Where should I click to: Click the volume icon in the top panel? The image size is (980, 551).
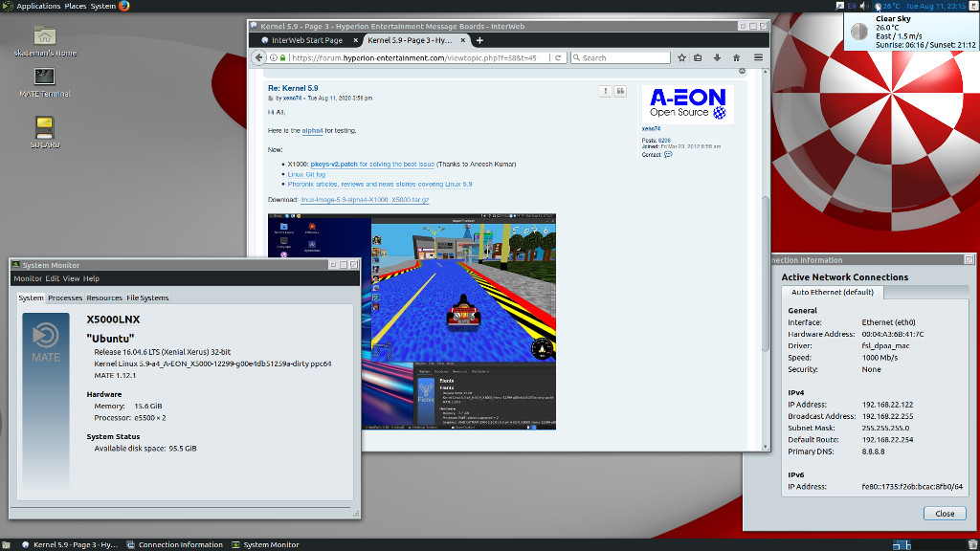pyautogui.click(x=864, y=6)
